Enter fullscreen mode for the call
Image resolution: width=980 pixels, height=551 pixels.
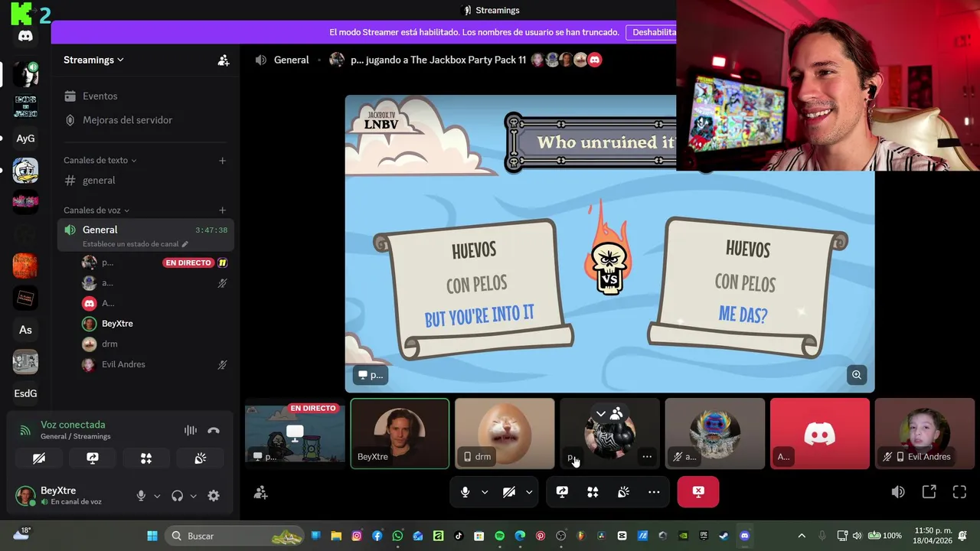(x=959, y=492)
